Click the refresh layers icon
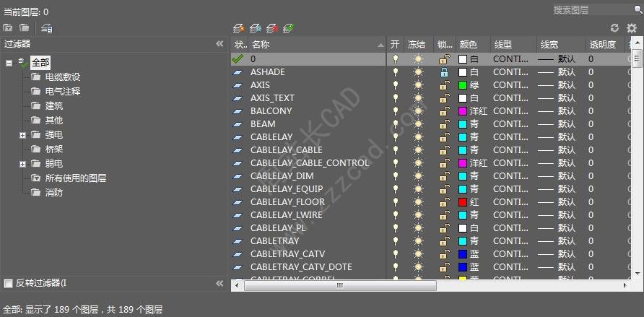This screenshot has width=644, height=317. 614,28
